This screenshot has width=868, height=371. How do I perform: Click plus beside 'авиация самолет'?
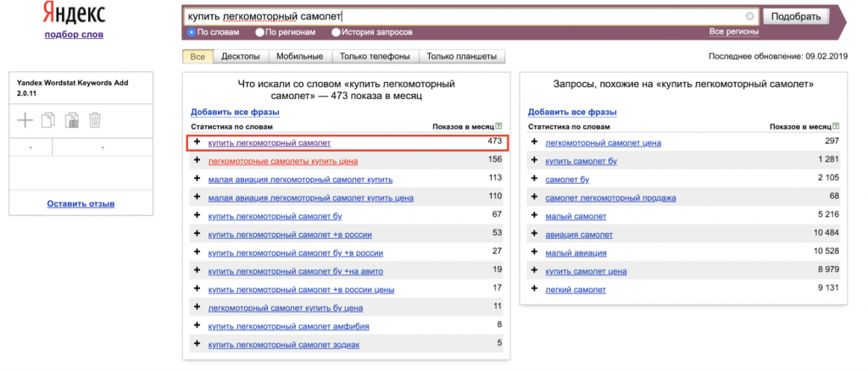pos(534,233)
